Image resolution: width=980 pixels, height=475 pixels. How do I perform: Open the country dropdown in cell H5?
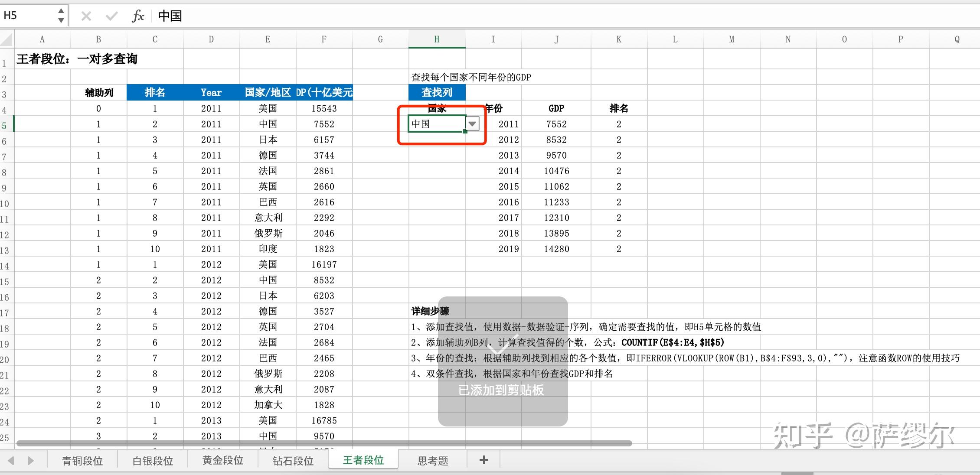click(472, 124)
